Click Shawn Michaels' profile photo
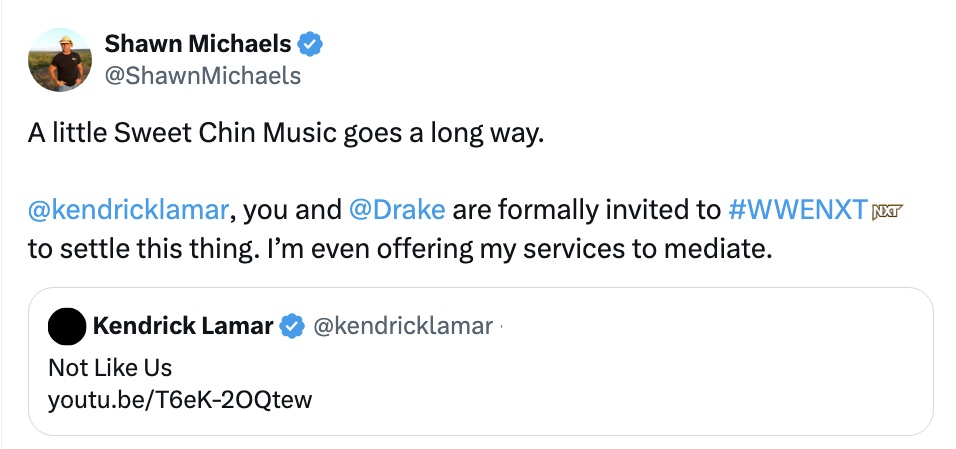Viewport: 956px width, 449px height. click(x=59, y=59)
